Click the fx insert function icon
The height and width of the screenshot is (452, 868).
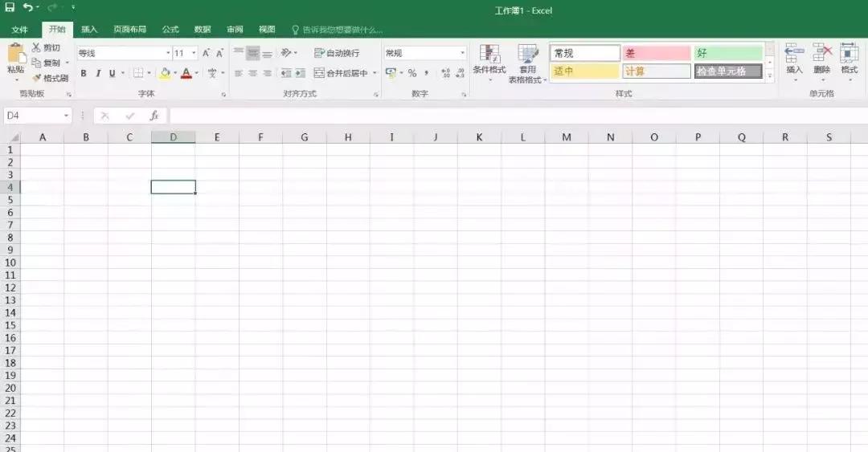(154, 116)
